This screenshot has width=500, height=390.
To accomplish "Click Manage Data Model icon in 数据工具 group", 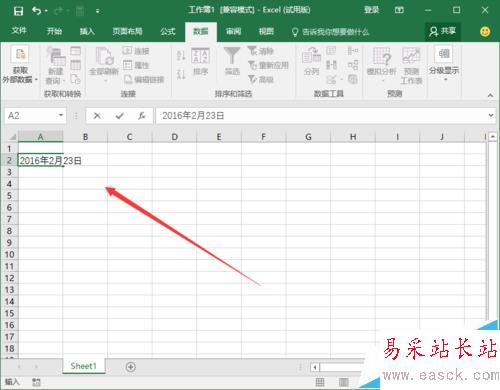I will point(353,79).
